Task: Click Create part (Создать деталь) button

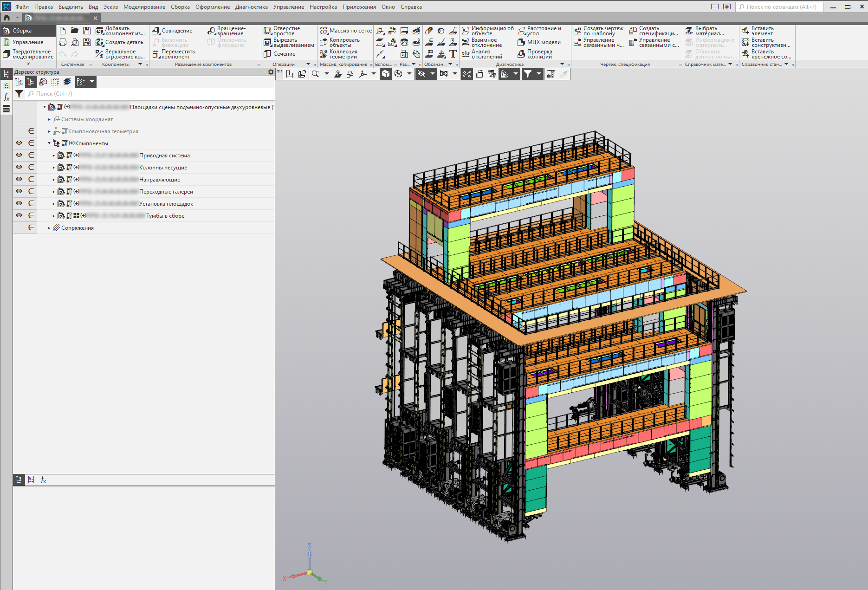Action: pyautogui.click(x=120, y=42)
